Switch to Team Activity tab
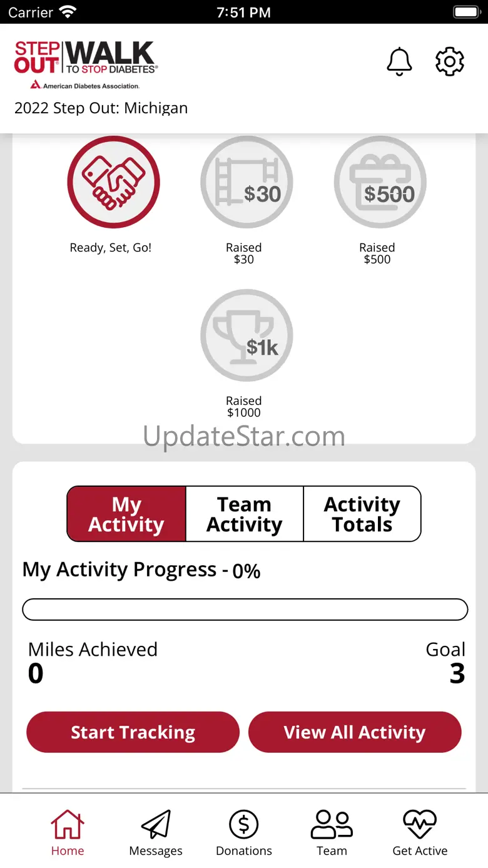The image size is (488, 868). [x=245, y=514]
